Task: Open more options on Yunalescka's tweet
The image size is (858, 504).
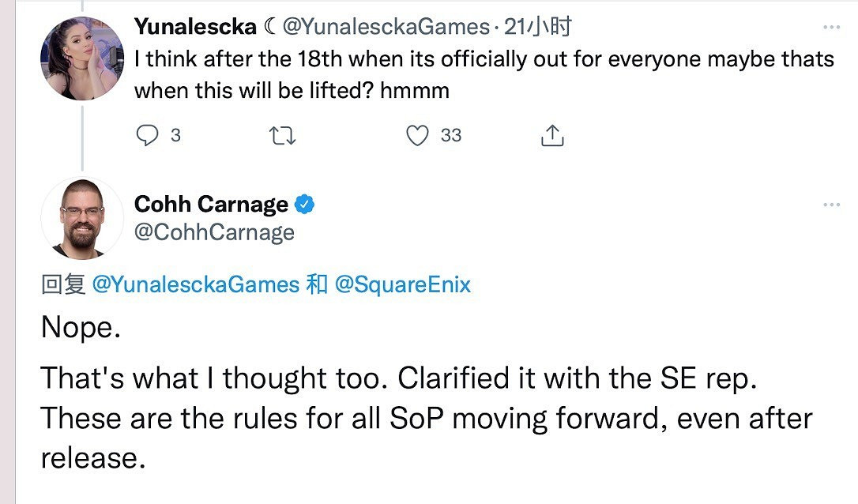Action: point(831,28)
